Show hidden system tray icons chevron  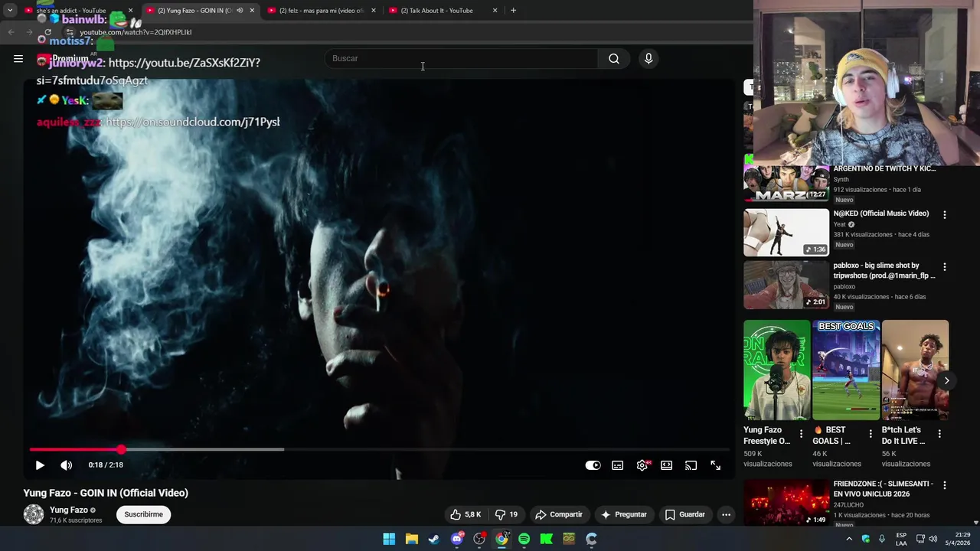point(849,539)
